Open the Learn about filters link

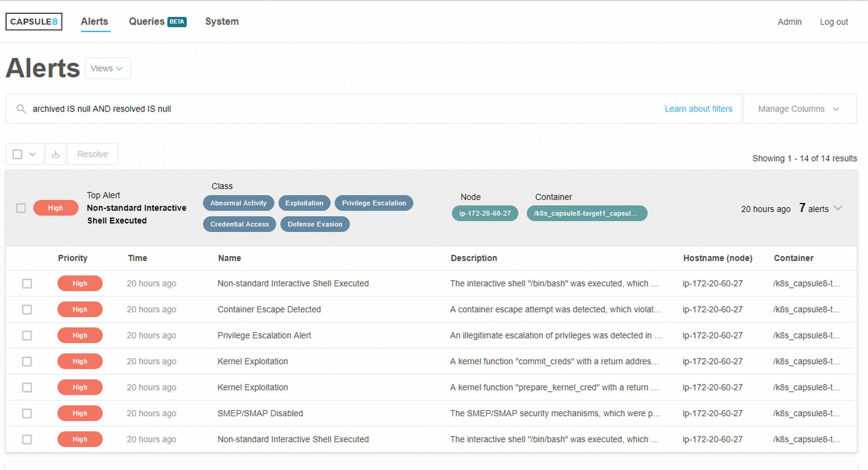(698, 109)
